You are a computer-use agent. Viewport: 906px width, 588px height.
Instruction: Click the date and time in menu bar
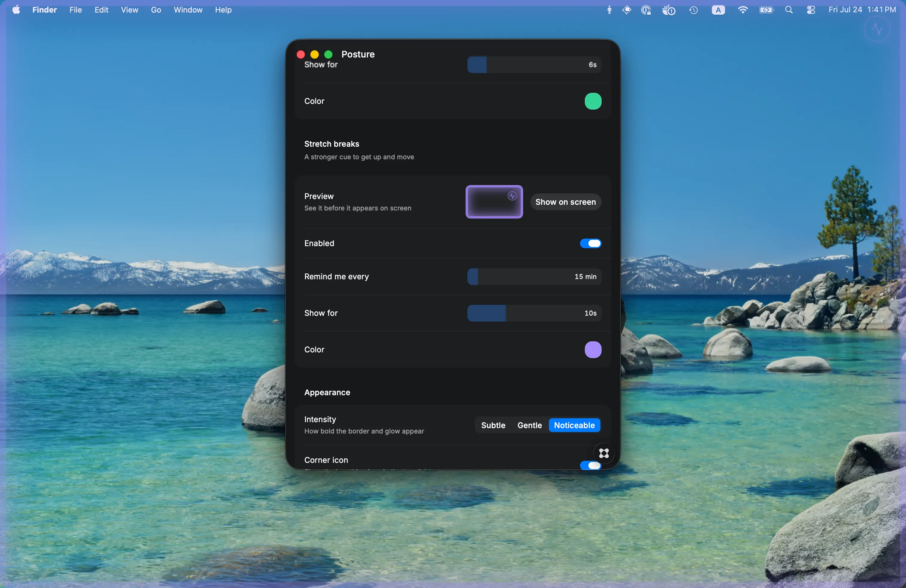(x=862, y=10)
